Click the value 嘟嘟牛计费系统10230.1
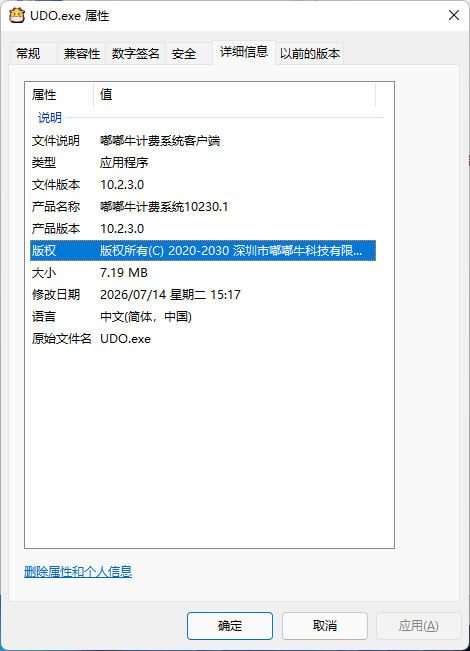Screen dimensions: 470x651 (x=164, y=207)
